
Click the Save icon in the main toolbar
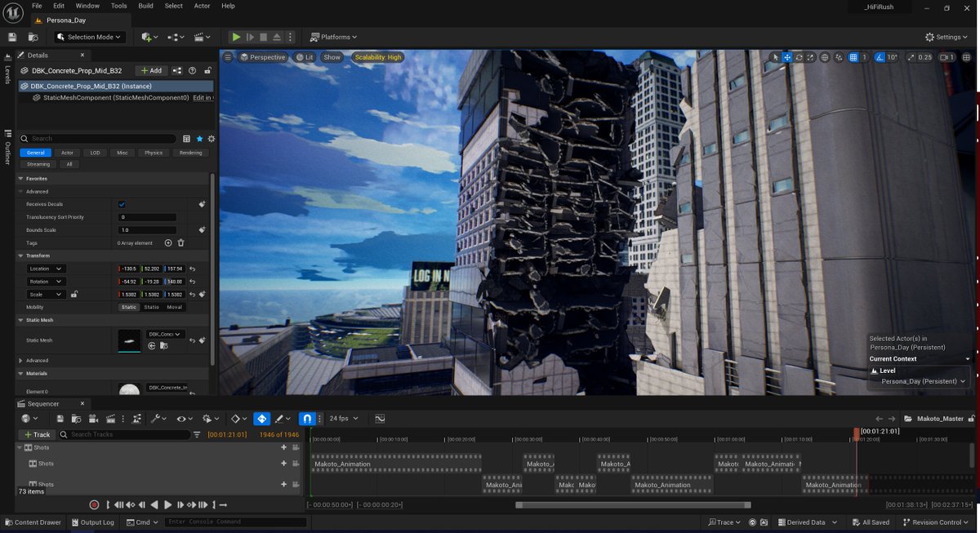click(12, 37)
